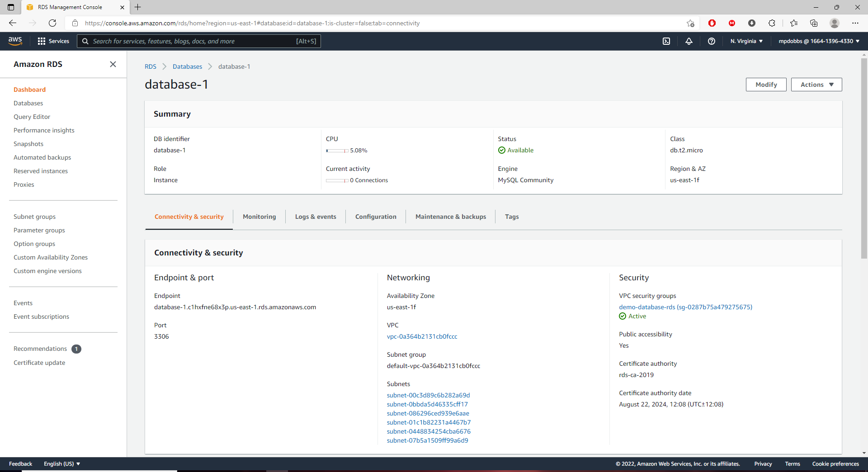Close the Amazon RDS sidebar panel
This screenshot has height=472, width=868.
point(113,64)
